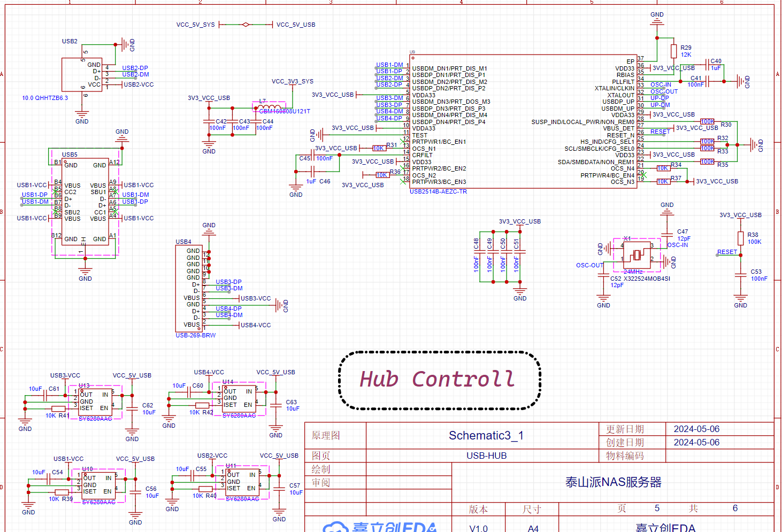
Task: Select the U13 SY6280AAC power switch
Action: coord(95,400)
